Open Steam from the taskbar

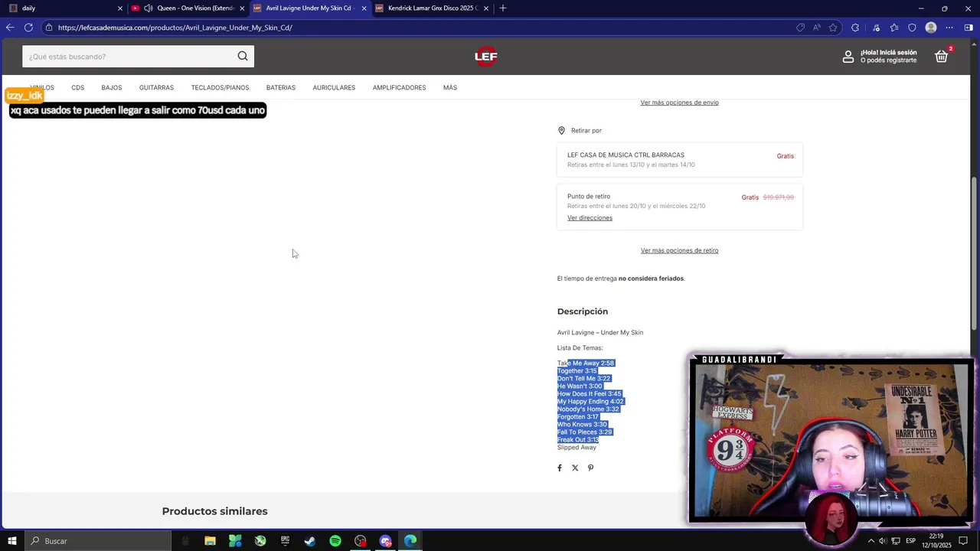(x=310, y=541)
